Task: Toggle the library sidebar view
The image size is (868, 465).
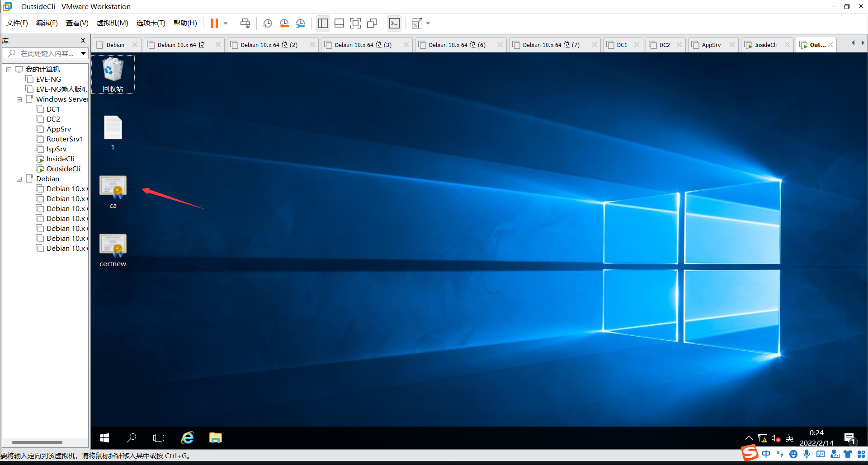Action: click(x=323, y=23)
